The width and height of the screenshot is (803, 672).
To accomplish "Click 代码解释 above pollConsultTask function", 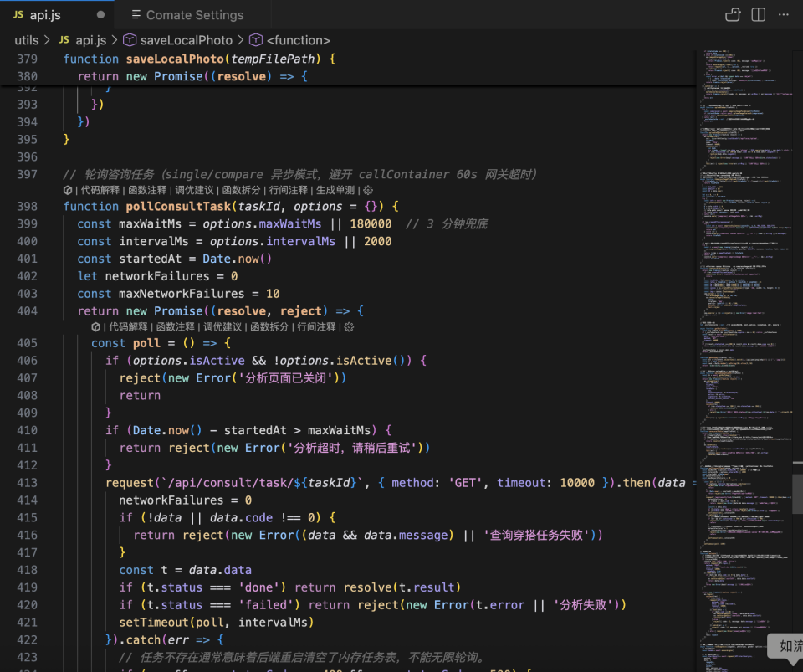I will pyautogui.click(x=100, y=190).
